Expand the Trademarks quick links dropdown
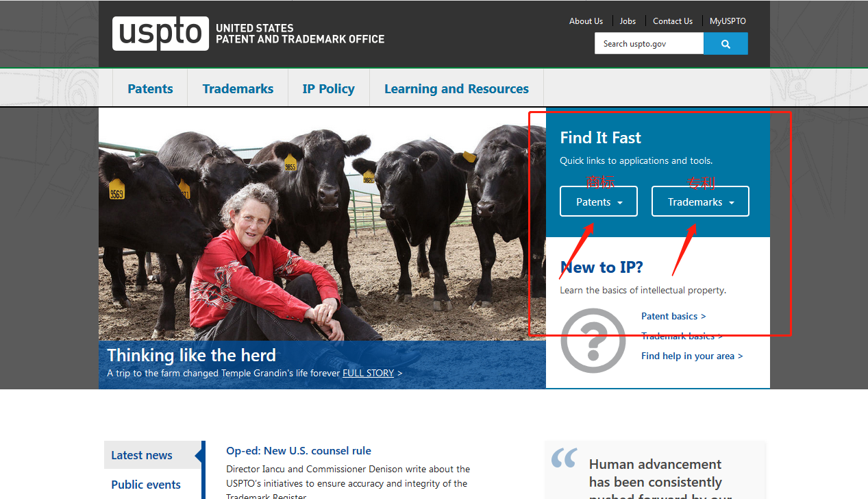 [x=700, y=202]
